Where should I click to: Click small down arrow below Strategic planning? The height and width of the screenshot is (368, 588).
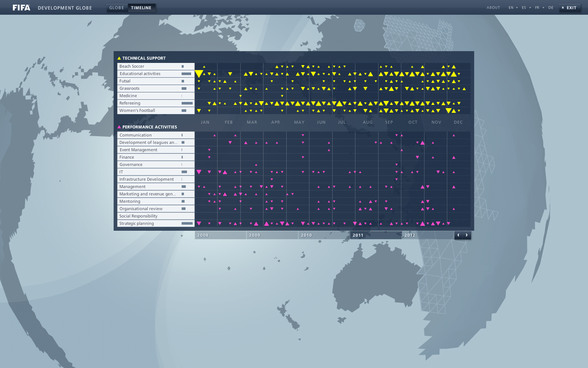182,236
